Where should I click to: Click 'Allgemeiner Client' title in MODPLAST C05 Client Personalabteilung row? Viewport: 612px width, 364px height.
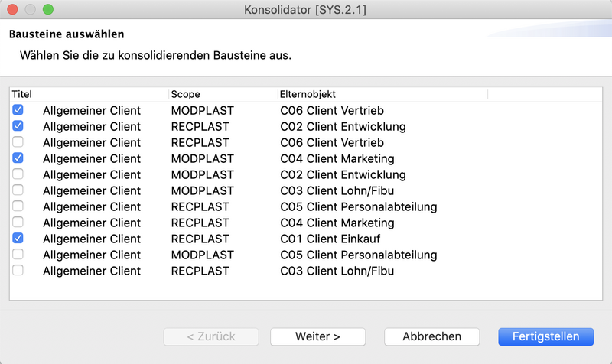tap(92, 255)
